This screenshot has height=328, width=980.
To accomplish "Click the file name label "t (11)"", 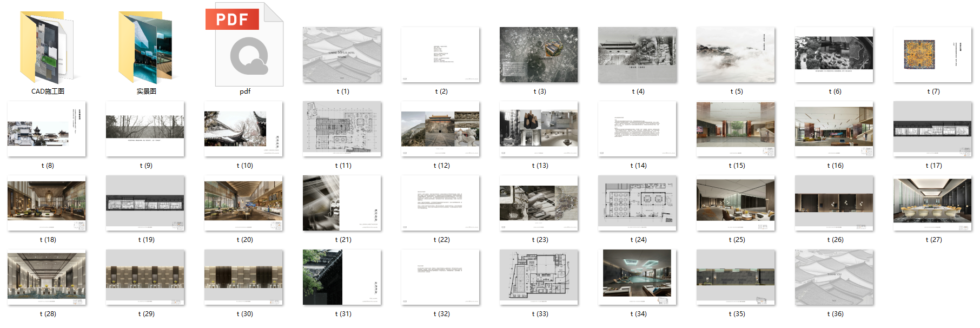I will (x=343, y=166).
